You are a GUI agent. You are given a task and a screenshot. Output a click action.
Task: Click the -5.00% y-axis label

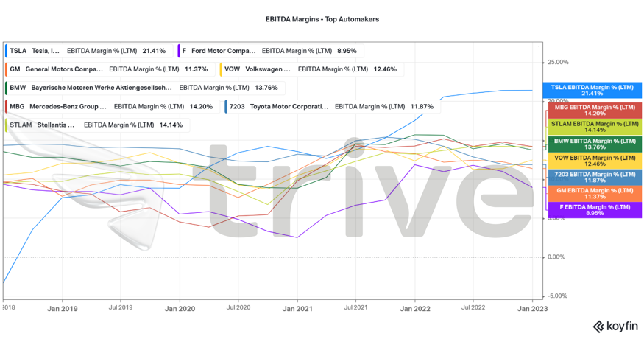pyautogui.click(x=557, y=296)
